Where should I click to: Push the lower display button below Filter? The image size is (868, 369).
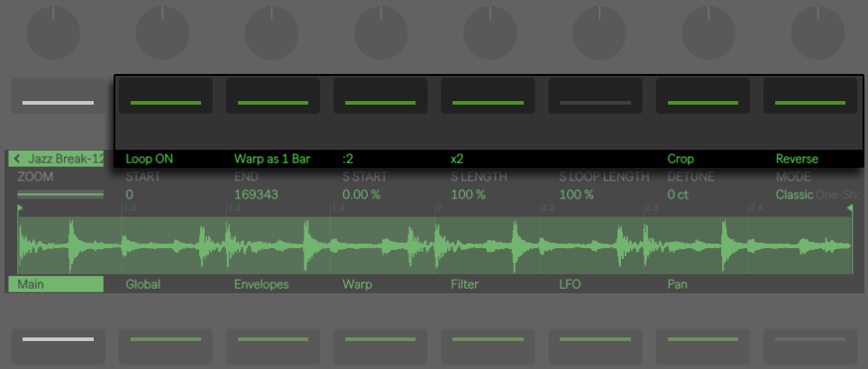[488, 346]
